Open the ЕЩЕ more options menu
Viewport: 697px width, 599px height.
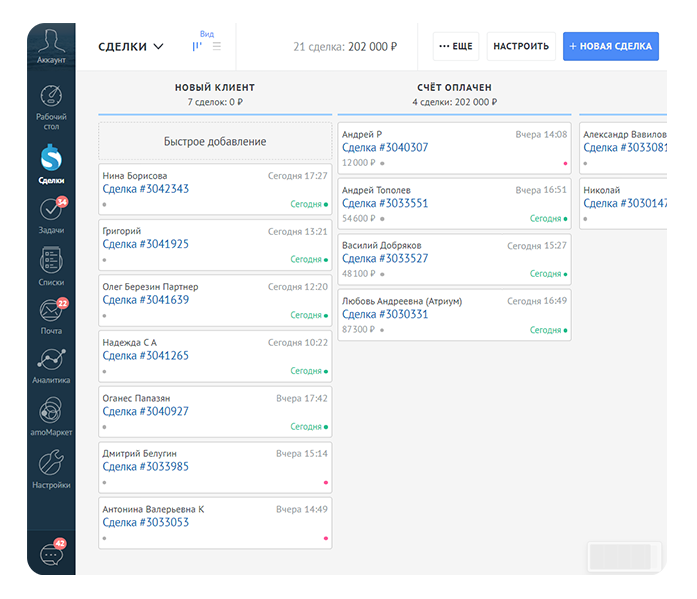click(x=455, y=46)
